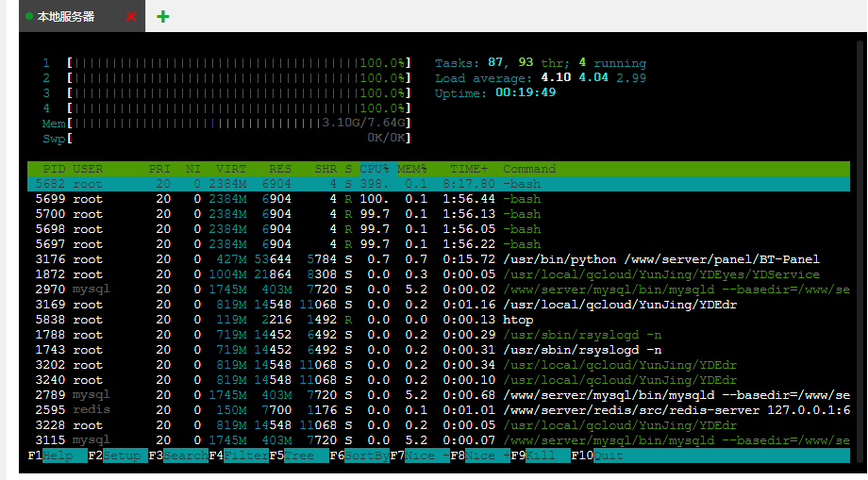The height and width of the screenshot is (480, 868).
Task: Sort by the CPU% column header
Action: click(x=375, y=169)
